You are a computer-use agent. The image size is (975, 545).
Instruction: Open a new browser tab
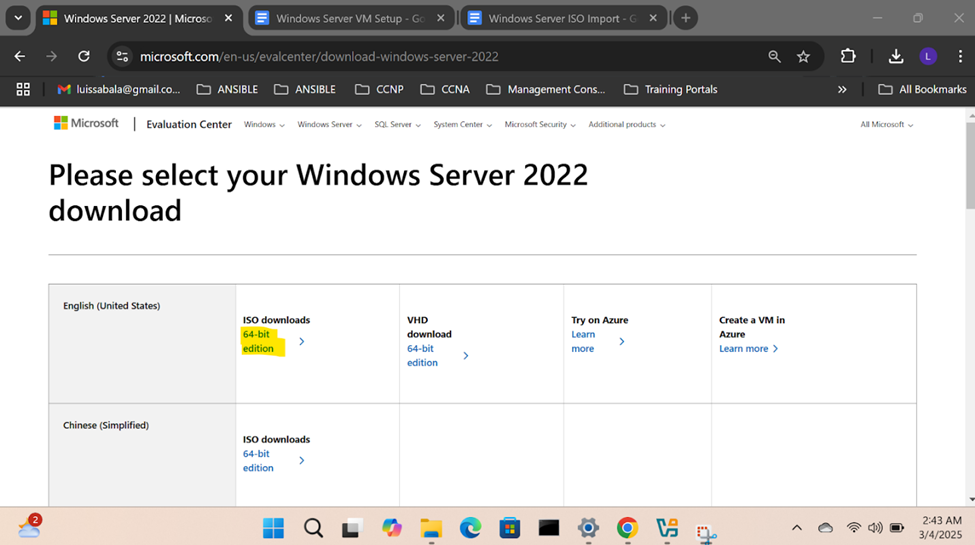[x=686, y=18]
